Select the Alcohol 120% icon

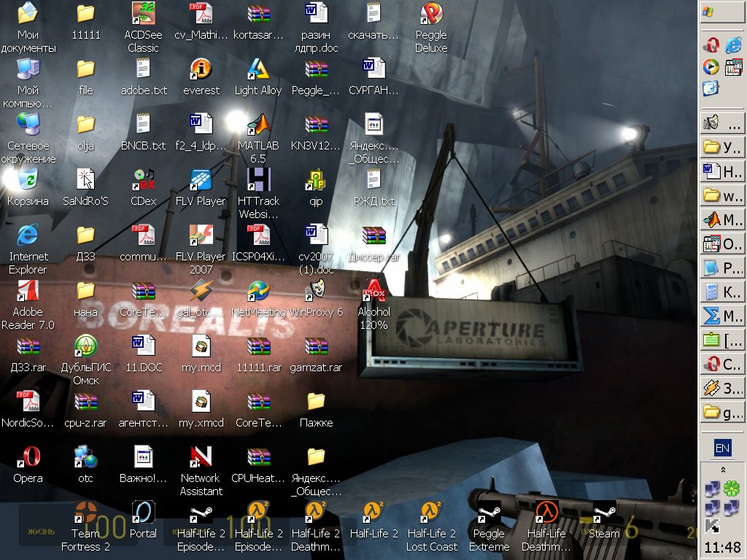pyautogui.click(x=374, y=291)
